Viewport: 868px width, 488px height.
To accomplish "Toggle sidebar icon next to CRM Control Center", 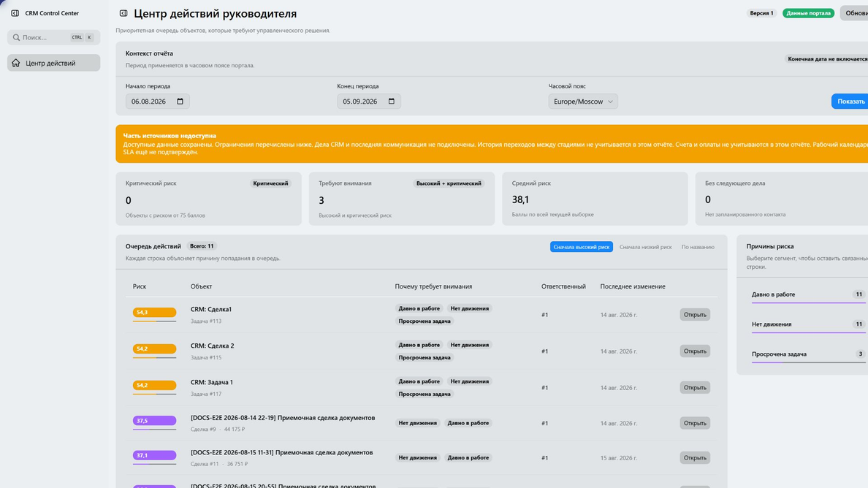I will 15,13.
